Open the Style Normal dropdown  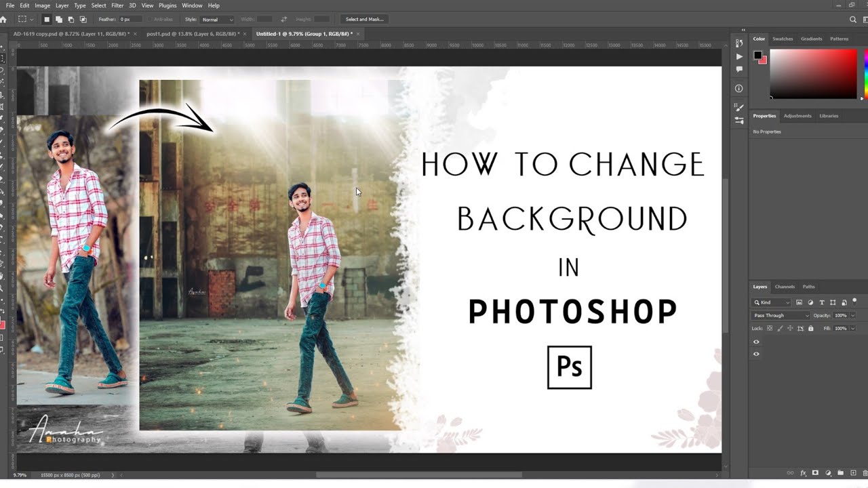tap(217, 20)
